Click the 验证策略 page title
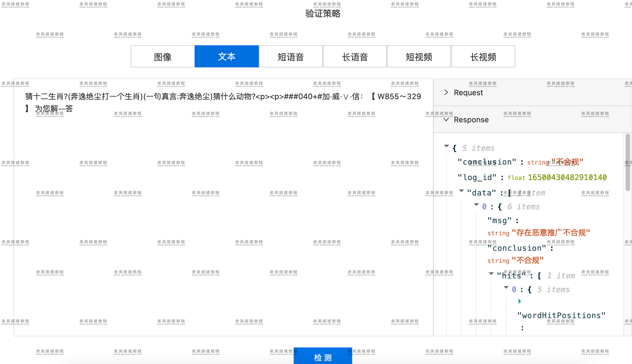Image resolution: width=632 pixels, height=364 pixels. pyautogui.click(x=323, y=13)
